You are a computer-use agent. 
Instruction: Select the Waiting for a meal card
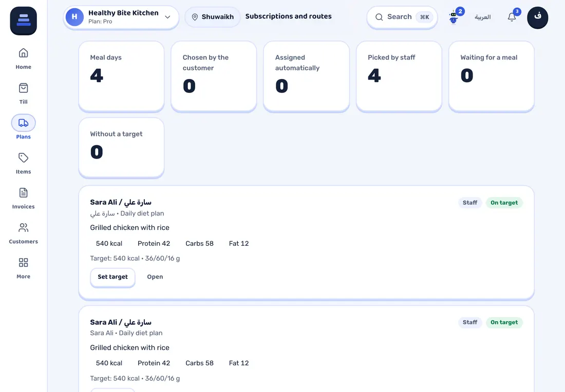(x=492, y=76)
